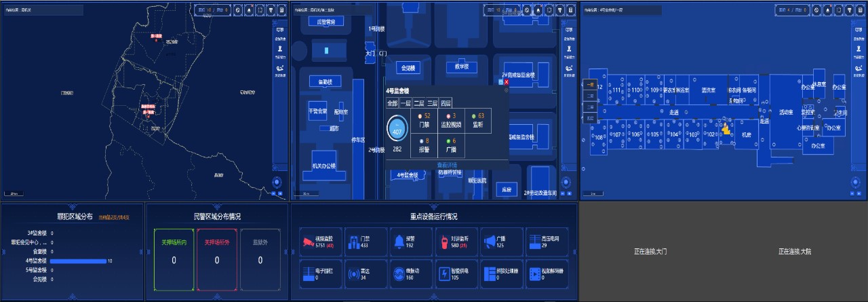Click the 查看详情 link in popup
868x302 pixels.
[447, 164]
